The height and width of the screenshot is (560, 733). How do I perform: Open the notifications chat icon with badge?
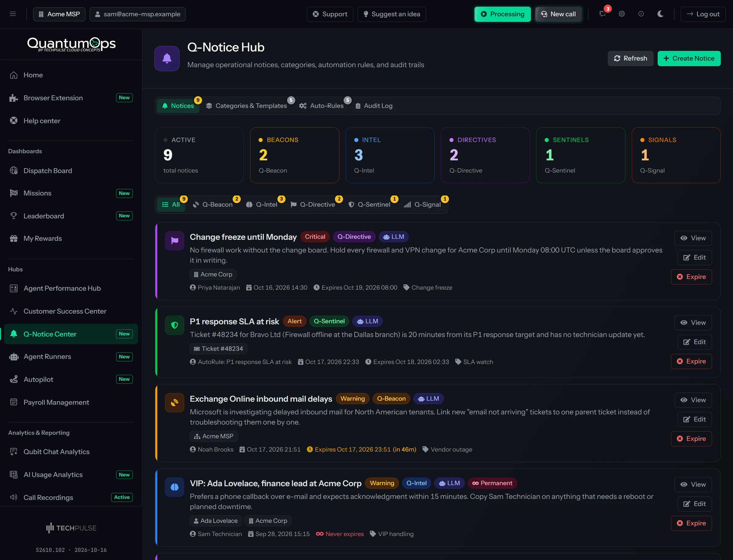pyautogui.click(x=602, y=14)
